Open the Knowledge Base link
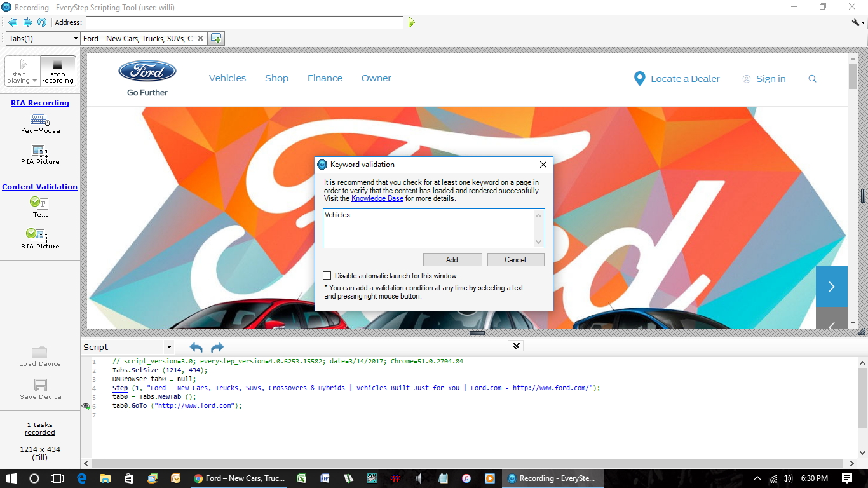Image resolution: width=868 pixels, height=488 pixels. click(377, 198)
